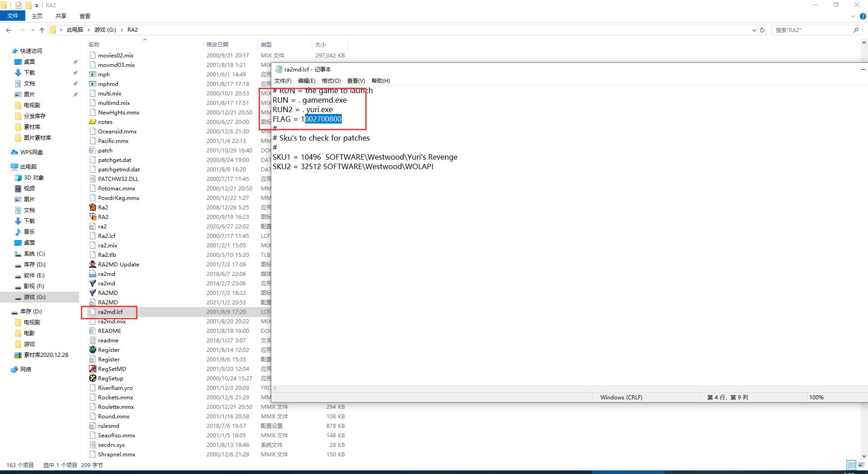Select the RA2MD Update item
Image resolution: width=868 pixels, height=474 pixels.
coord(118,264)
